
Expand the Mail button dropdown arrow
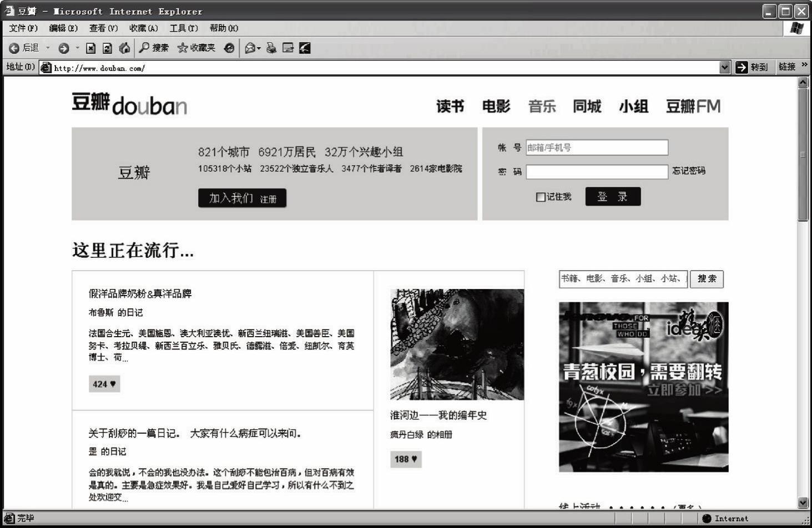(x=259, y=49)
